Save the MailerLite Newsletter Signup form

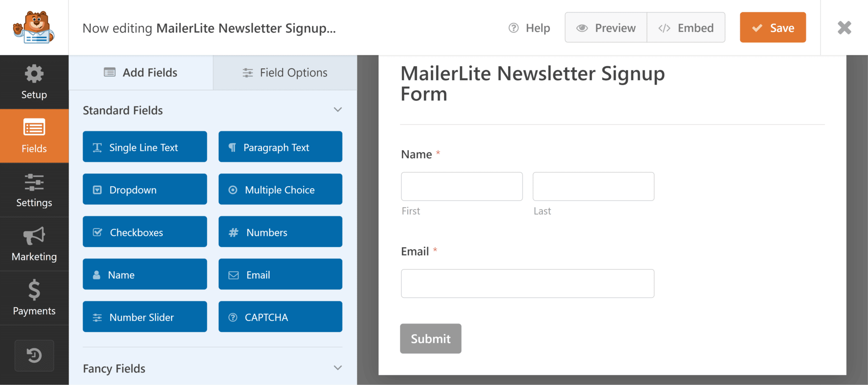pos(773,27)
